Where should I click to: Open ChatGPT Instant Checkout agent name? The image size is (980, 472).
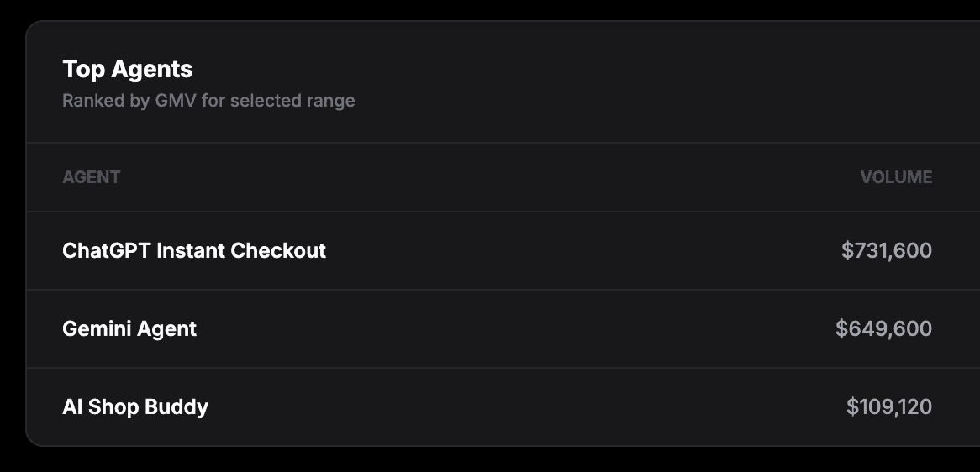[194, 250]
